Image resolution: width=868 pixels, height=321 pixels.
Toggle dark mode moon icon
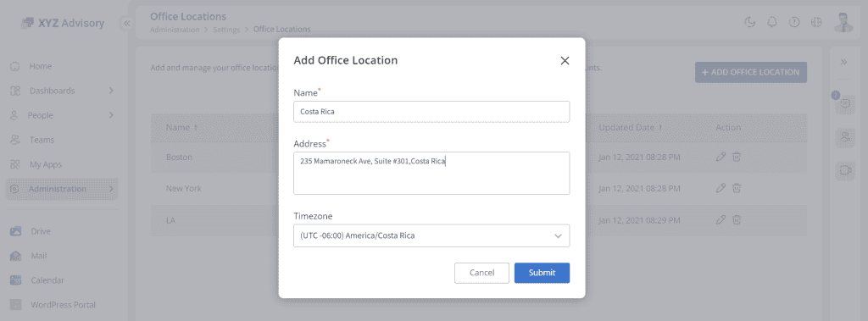click(750, 22)
